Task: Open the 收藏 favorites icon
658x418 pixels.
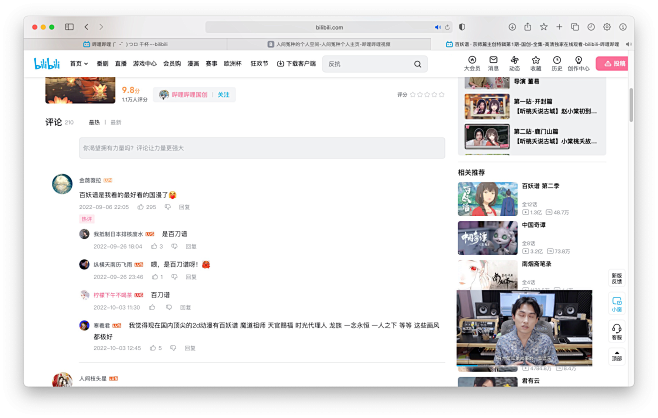Action: [x=536, y=63]
